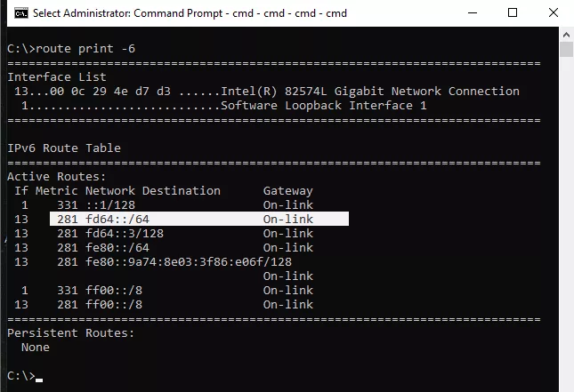The width and height of the screenshot is (574, 392).
Task: Close the Command Prompt window
Action: click(554, 12)
